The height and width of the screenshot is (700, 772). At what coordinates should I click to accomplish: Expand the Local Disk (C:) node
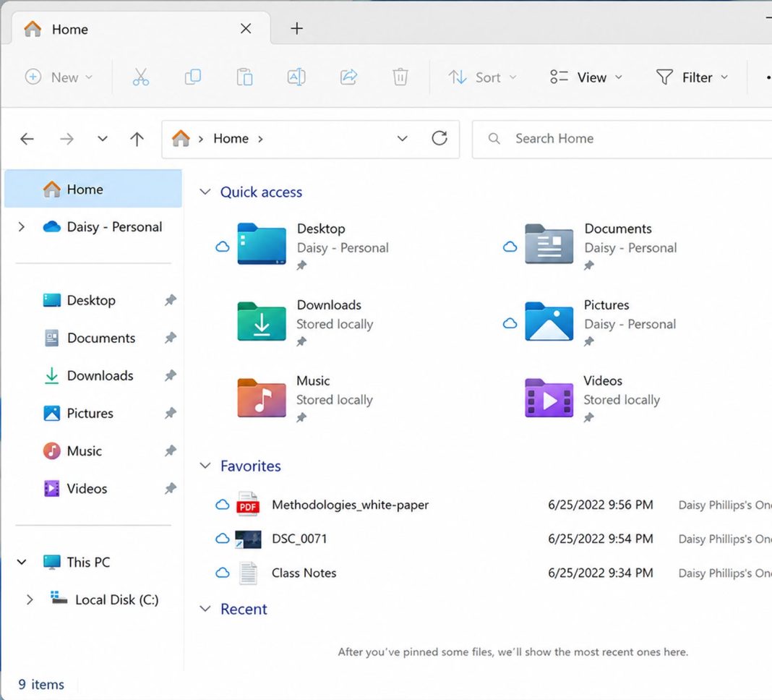(x=30, y=599)
